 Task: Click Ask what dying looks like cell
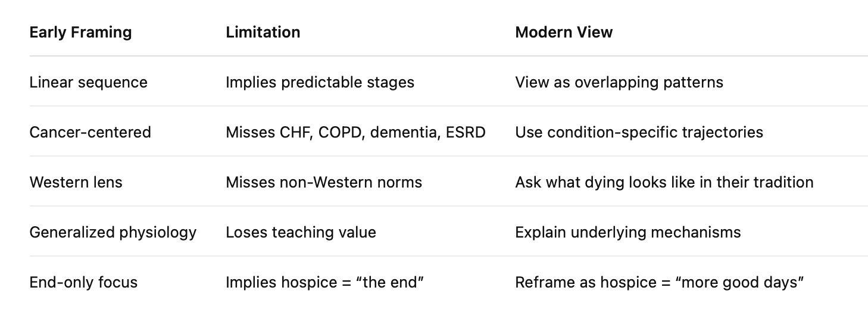[x=664, y=182]
